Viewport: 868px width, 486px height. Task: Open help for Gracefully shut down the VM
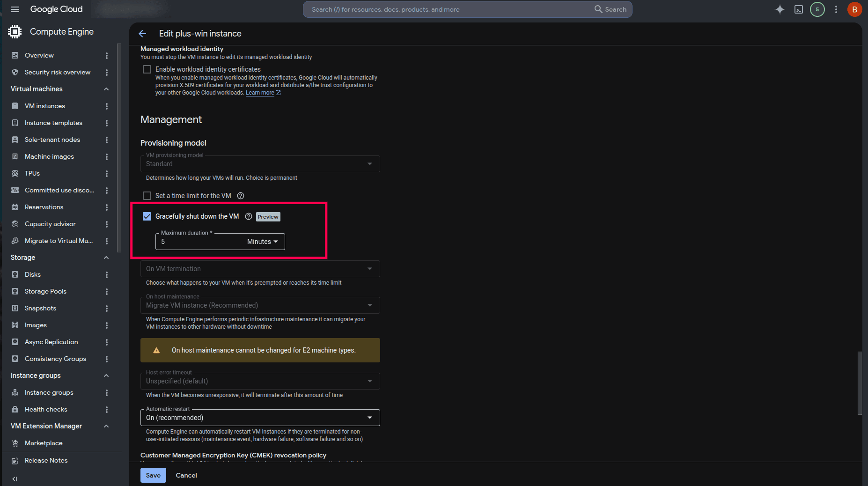point(249,216)
